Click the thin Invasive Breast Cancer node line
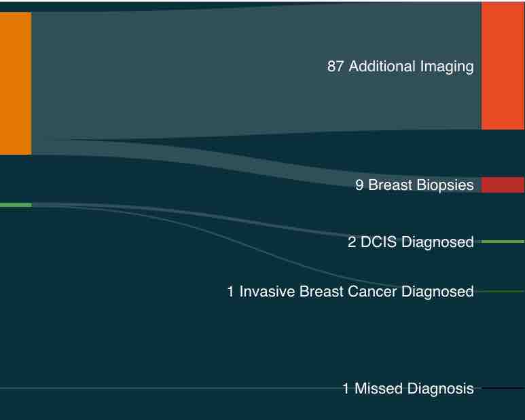 tap(503, 291)
